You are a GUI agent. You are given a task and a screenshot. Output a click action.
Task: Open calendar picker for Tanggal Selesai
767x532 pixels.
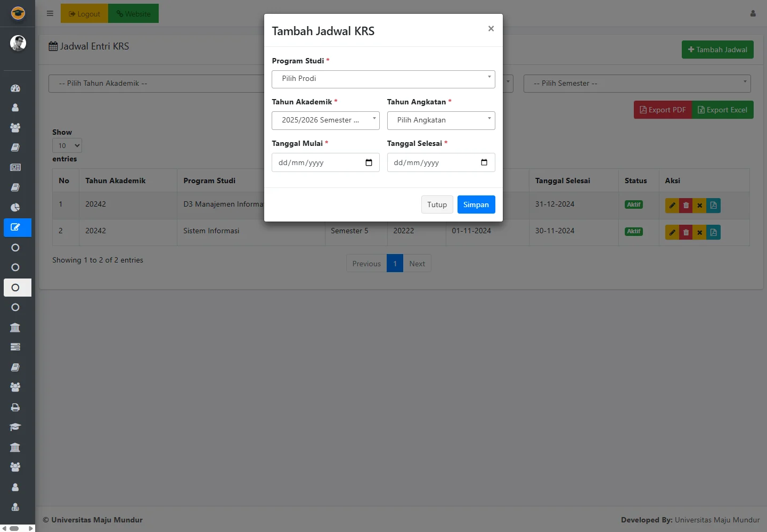point(484,162)
